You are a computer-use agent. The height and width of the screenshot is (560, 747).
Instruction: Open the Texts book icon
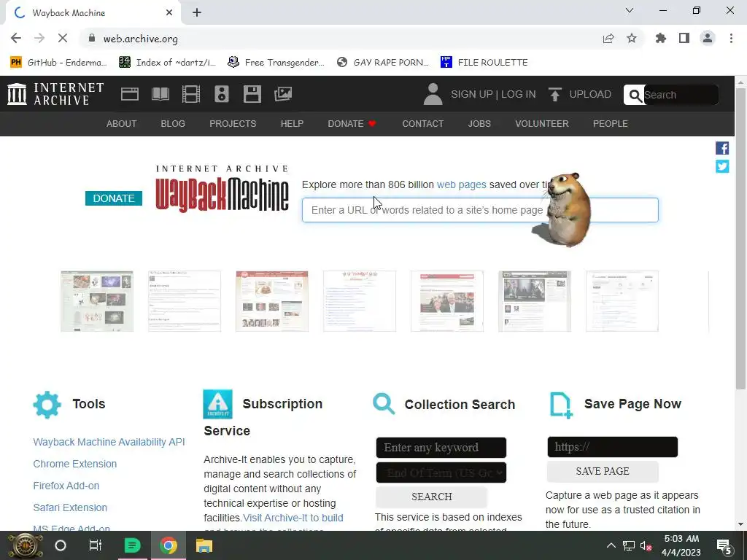point(160,94)
